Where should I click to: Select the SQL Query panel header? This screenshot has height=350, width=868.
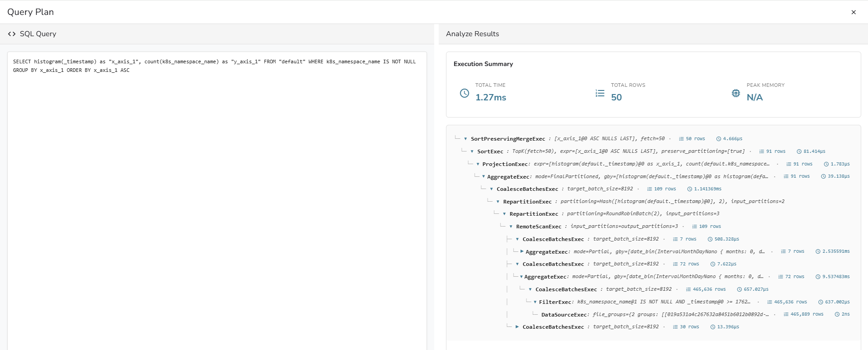click(x=38, y=34)
